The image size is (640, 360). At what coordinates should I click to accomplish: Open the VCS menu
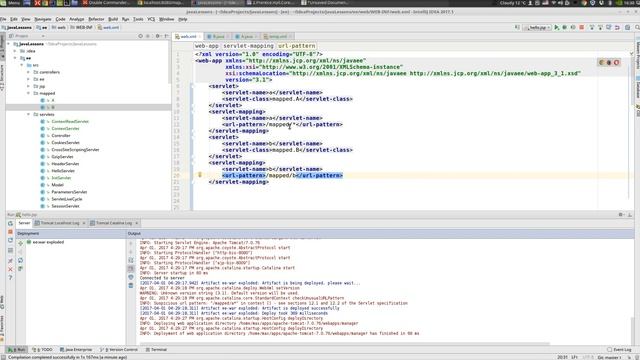click(x=151, y=19)
